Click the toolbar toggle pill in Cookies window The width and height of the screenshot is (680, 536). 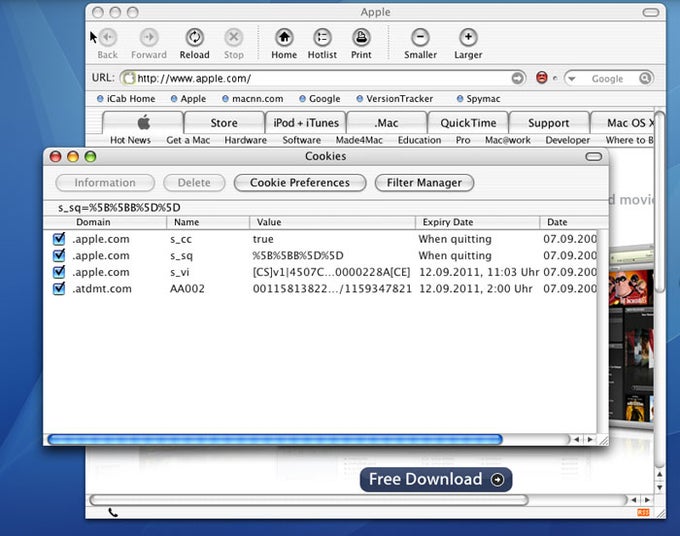tap(594, 157)
